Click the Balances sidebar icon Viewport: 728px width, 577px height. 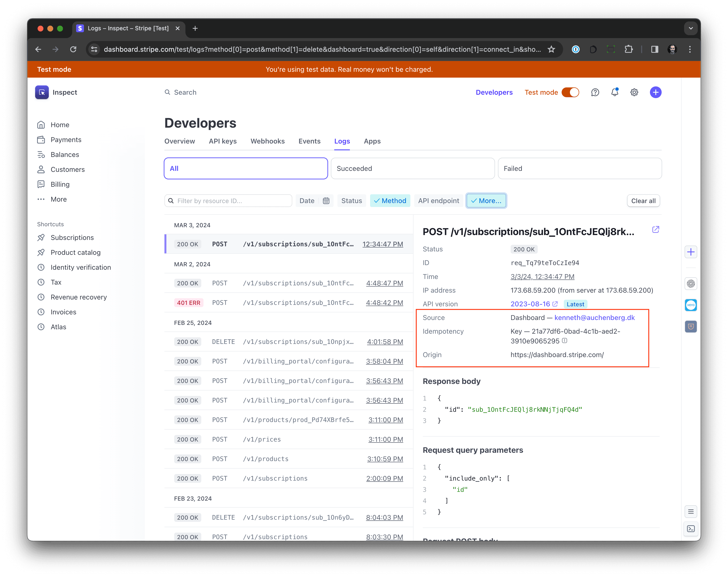(x=41, y=155)
